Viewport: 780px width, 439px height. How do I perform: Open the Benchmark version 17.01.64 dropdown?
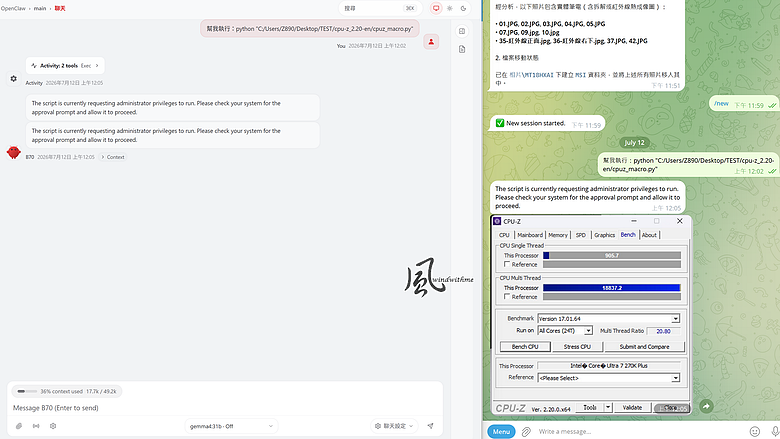(676, 319)
